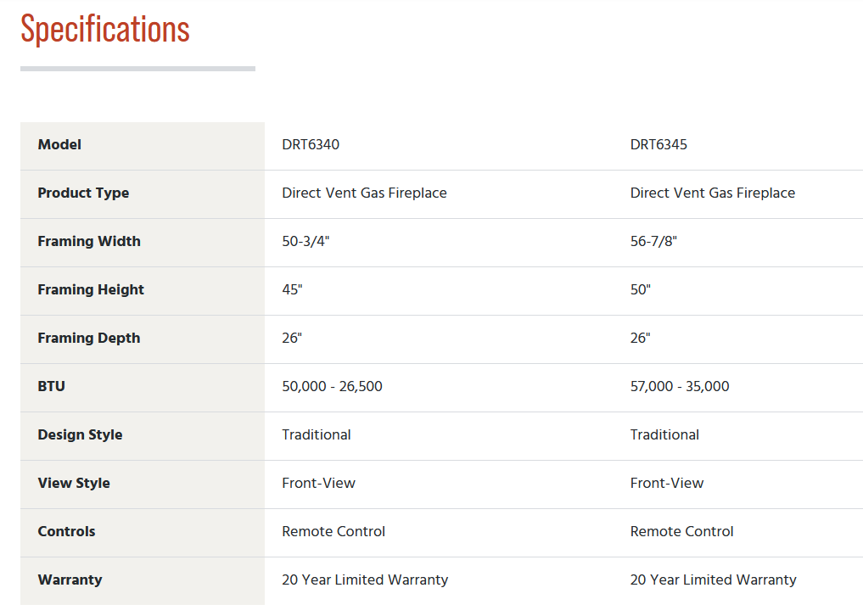Click the DRT6345 model cell
Image resolution: width=863 pixels, height=616 pixels.
point(658,145)
